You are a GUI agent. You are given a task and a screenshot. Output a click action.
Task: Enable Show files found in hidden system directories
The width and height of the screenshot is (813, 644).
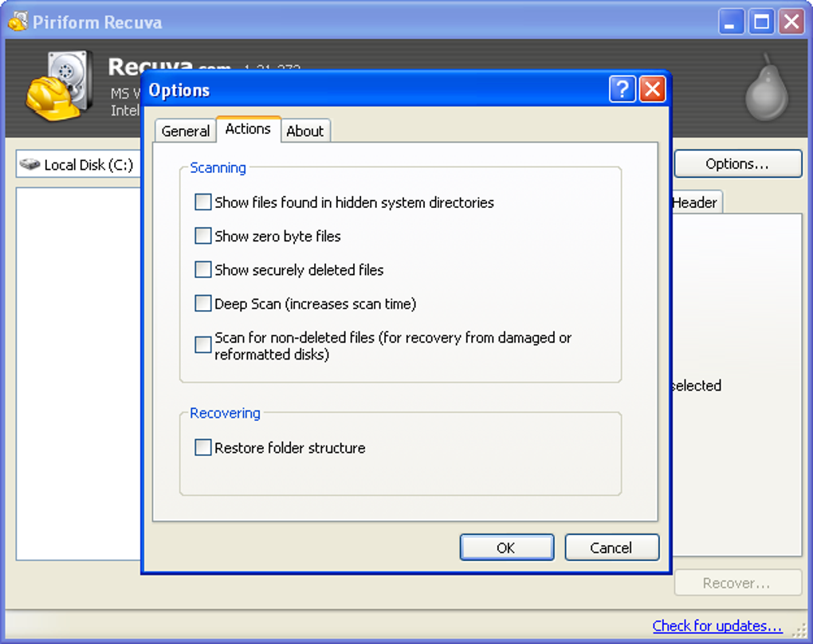pyautogui.click(x=202, y=202)
